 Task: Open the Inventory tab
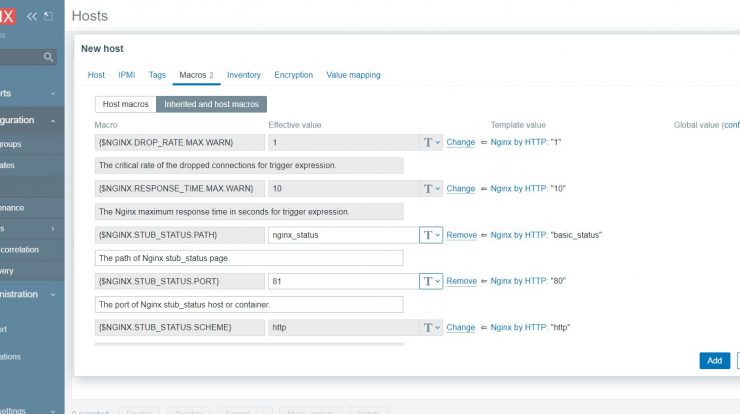pyautogui.click(x=244, y=75)
